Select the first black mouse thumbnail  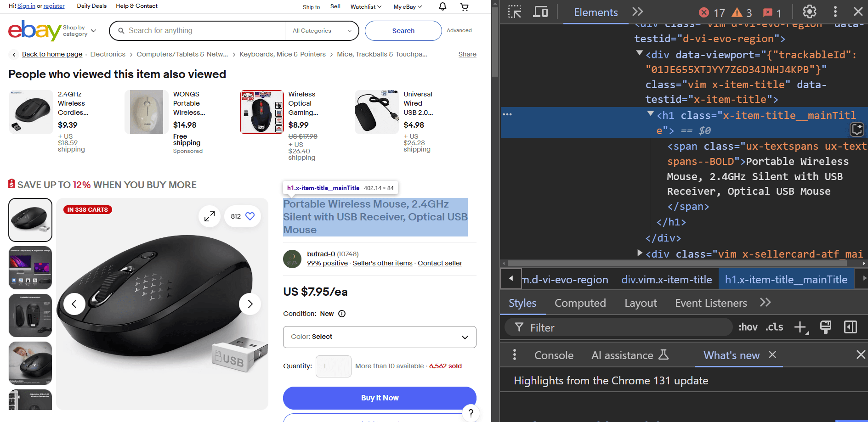pos(30,220)
